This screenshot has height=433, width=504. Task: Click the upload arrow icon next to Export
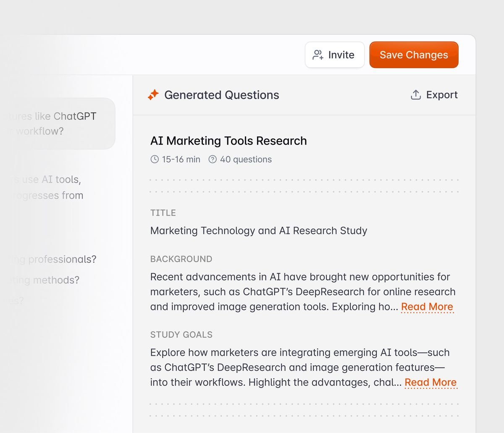[416, 95]
